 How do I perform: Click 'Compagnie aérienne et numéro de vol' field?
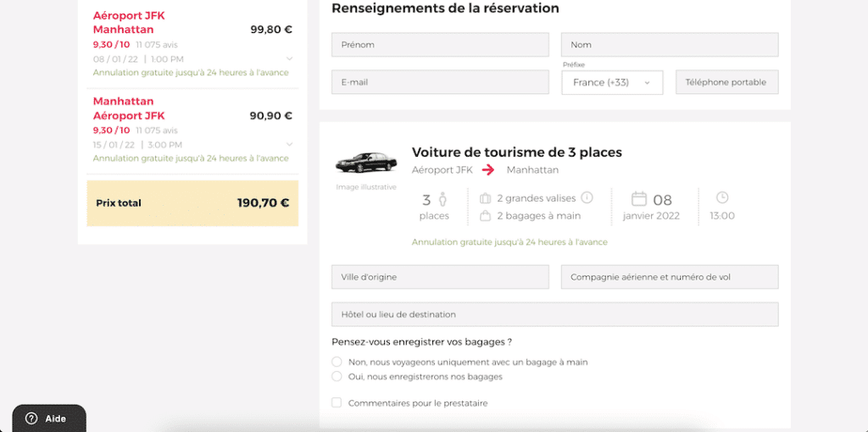coord(669,277)
